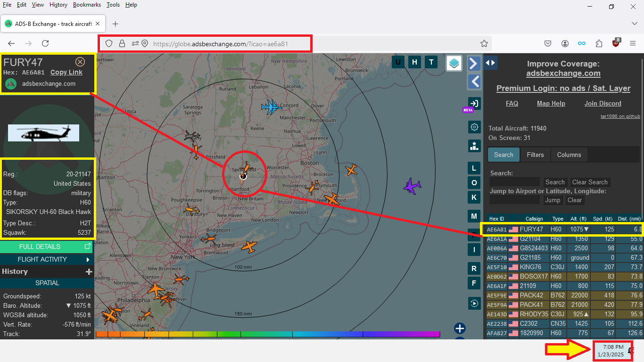The height and width of the screenshot is (362, 644).
Task: Toggle the L labels button
Action: (x=474, y=168)
